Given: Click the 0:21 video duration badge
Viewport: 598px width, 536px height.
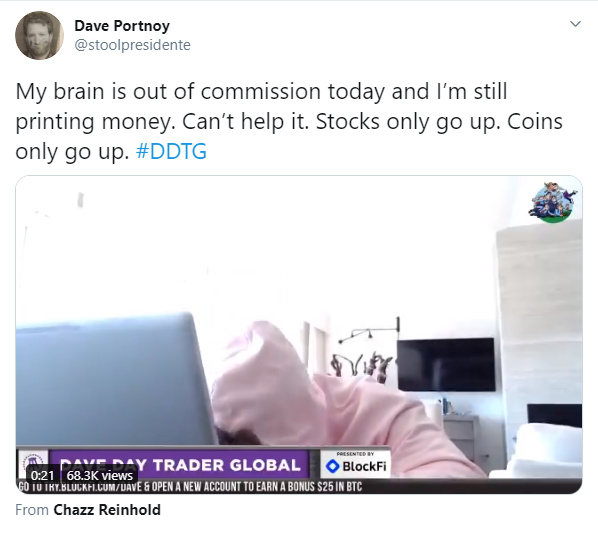Looking at the screenshot, I should 42,475.
